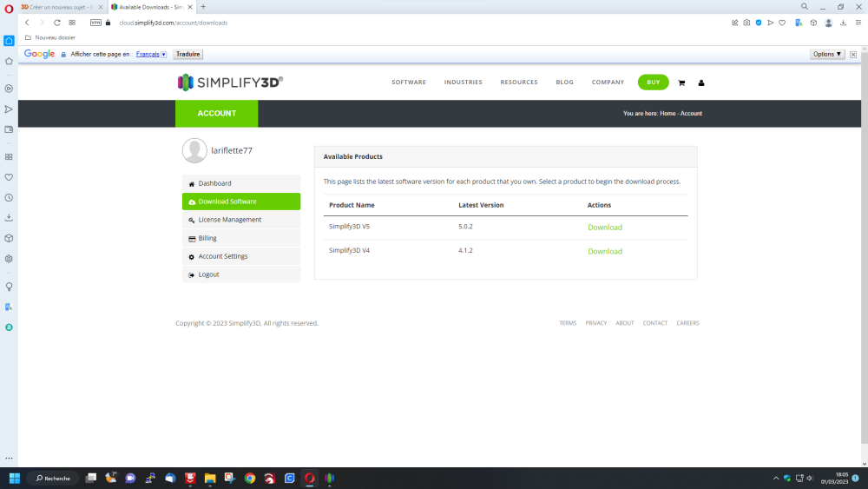Open Dashboard in account sidebar
Image resolution: width=868 pixels, height=489 pixels.
[x=241, y=183]
